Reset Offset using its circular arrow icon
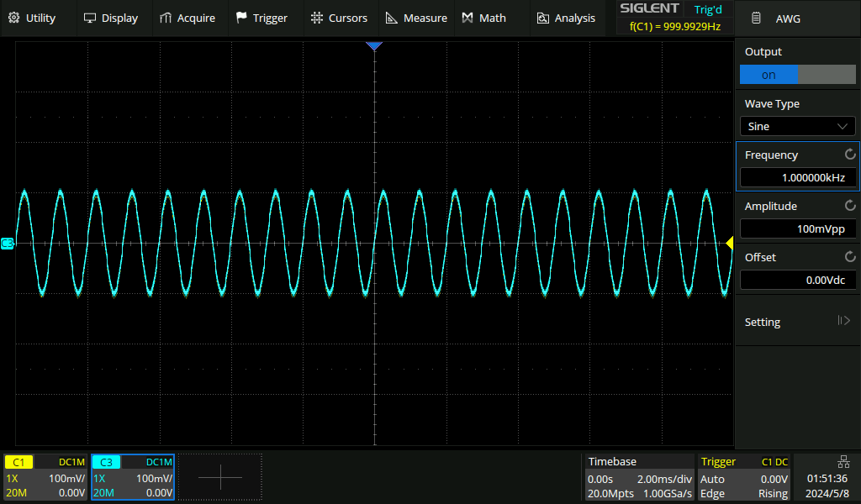This screenshot has height=504, width=861. tap(850, 257)
